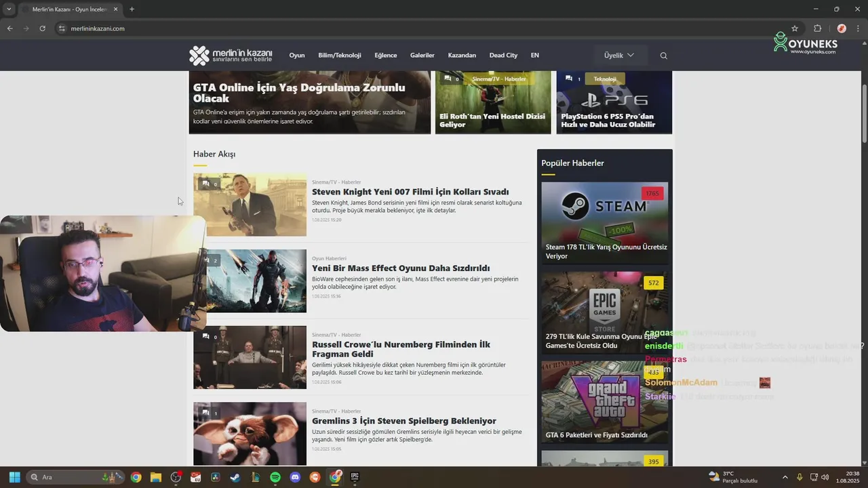The width and height of the screenshot is (868, 488).
Task: Open the Galeriler menu
Action: click(x=422, y=56)
